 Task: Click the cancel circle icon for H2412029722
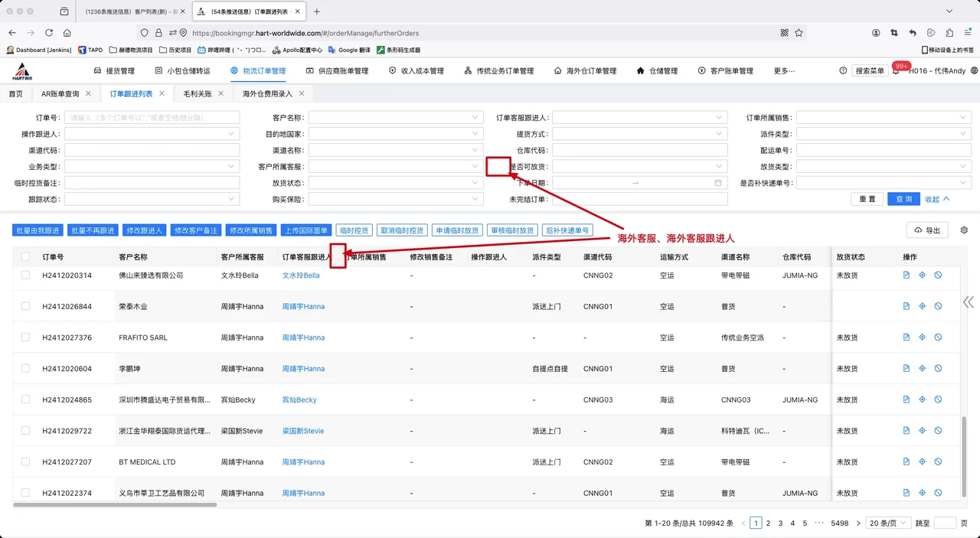938,431
